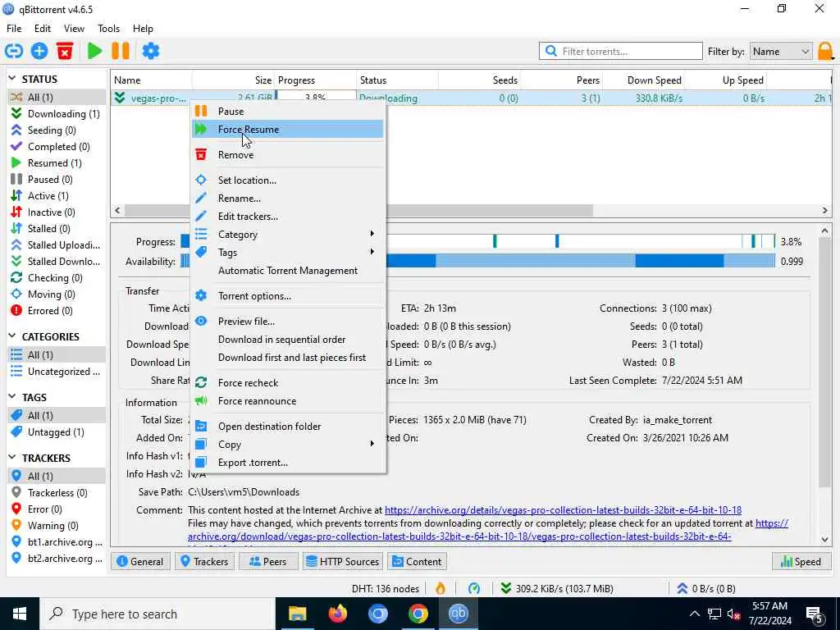Click the Add torrent link toolbar icon
The height and width of the screenshot is (630, 840).
pyautogui.click(x=14, y=51)
